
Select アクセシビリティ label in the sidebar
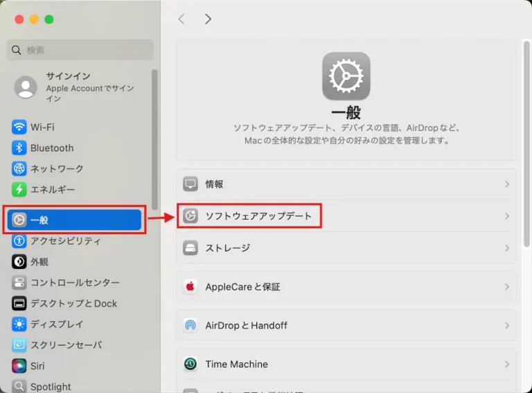[x=66, y=241]
